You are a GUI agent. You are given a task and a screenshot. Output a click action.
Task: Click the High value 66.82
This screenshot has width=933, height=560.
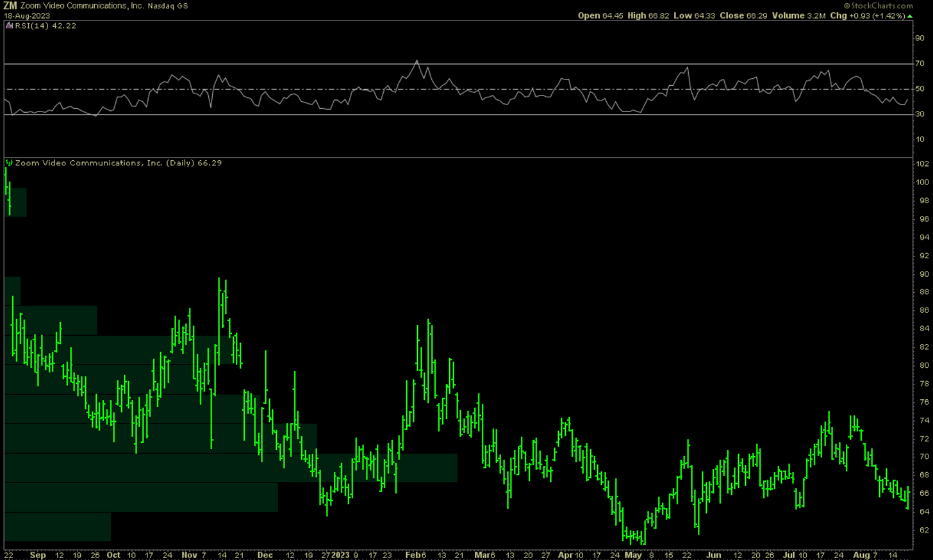(659, 15)
